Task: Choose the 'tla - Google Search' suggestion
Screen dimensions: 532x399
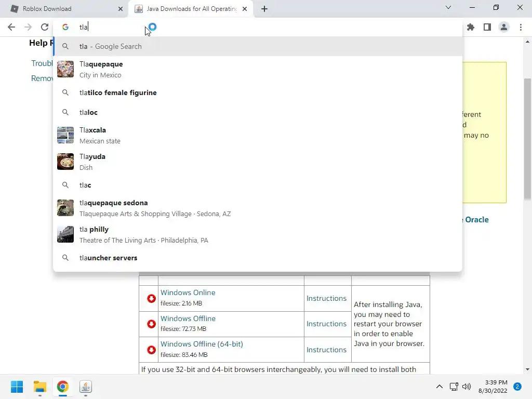Action: [x=258, y=46]
